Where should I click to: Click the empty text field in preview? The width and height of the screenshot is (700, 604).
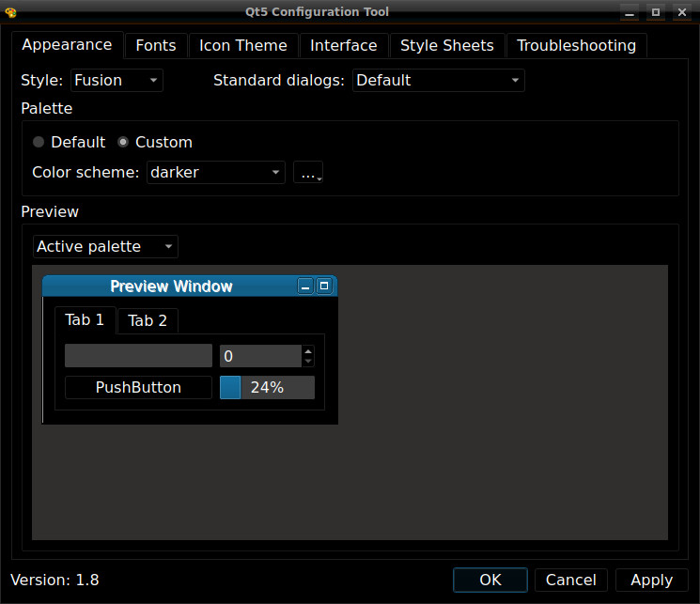pos(138,356)
